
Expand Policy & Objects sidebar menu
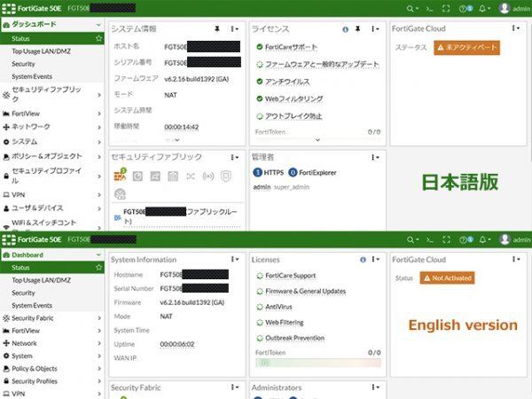[52, 369]
